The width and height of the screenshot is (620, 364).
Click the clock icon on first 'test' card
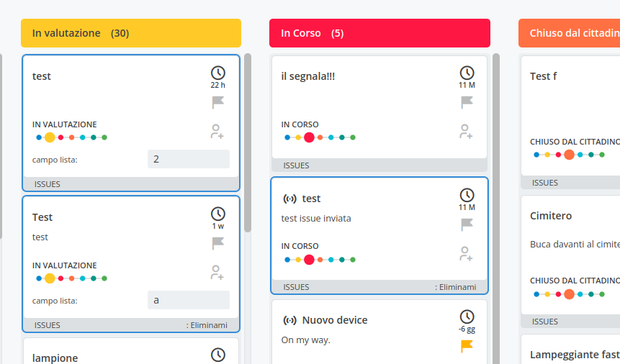tap(217, 73)
